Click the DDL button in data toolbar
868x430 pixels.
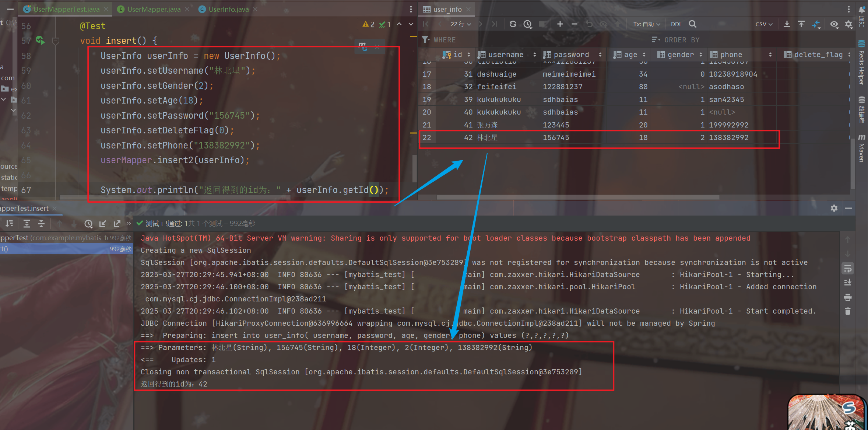676,24
